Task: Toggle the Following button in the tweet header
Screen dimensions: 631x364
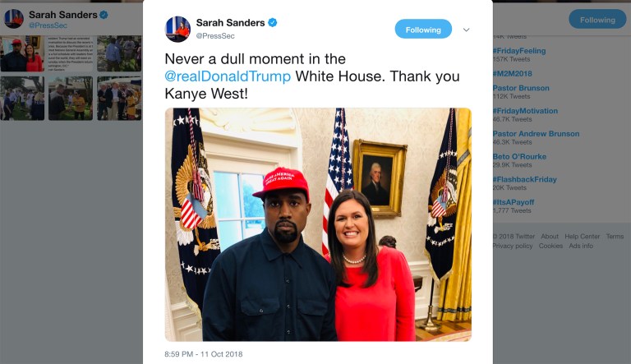Action: pos(423,30)
